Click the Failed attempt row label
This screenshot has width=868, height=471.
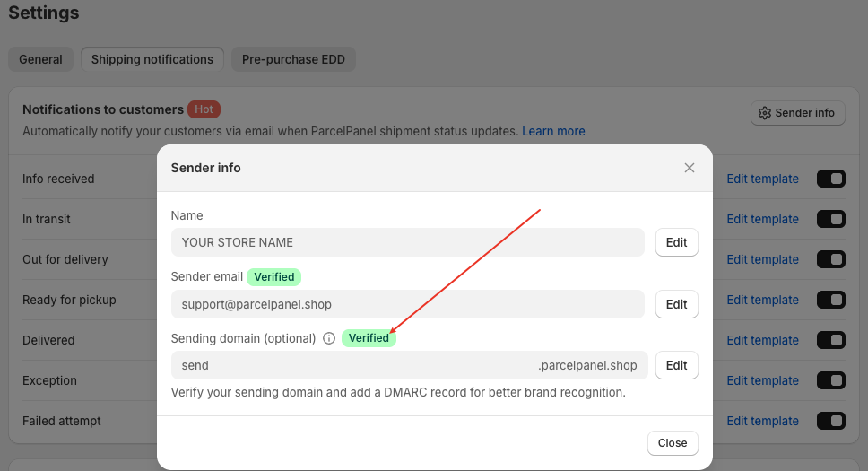tap(62, 421)
